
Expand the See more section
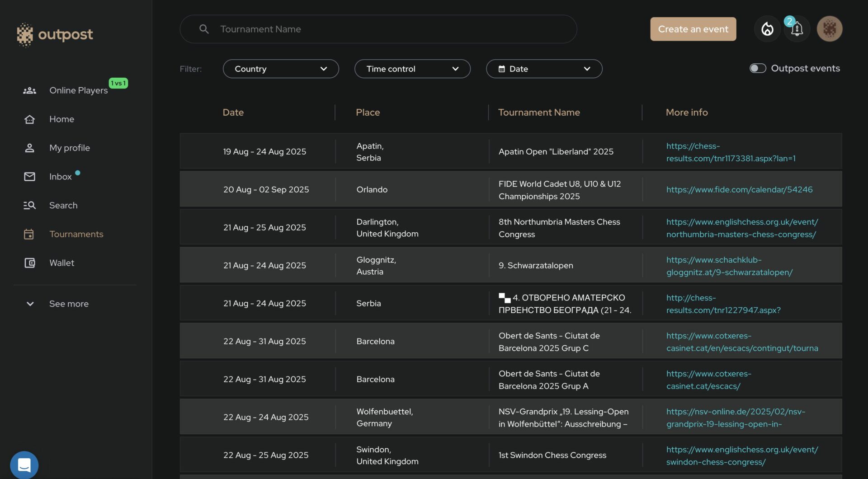click(x=68, y=304)
